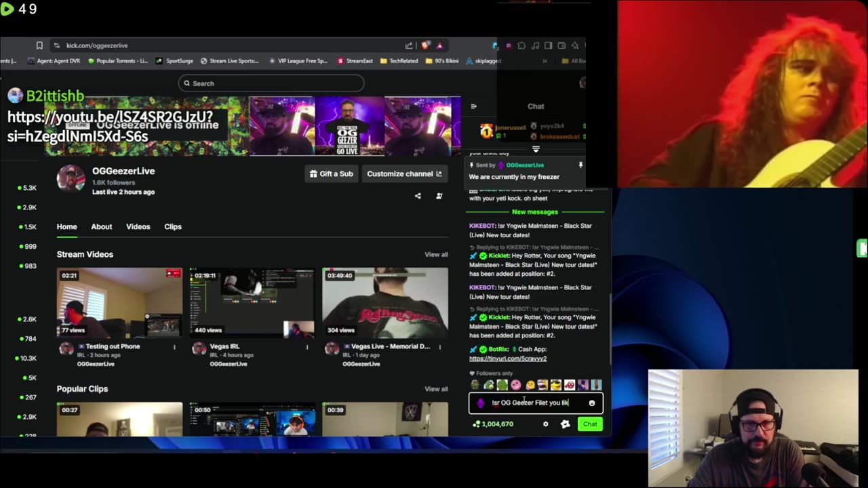
Task: Expand the leaderboard drop-down handle under gifters
Action: pos(536,148)
